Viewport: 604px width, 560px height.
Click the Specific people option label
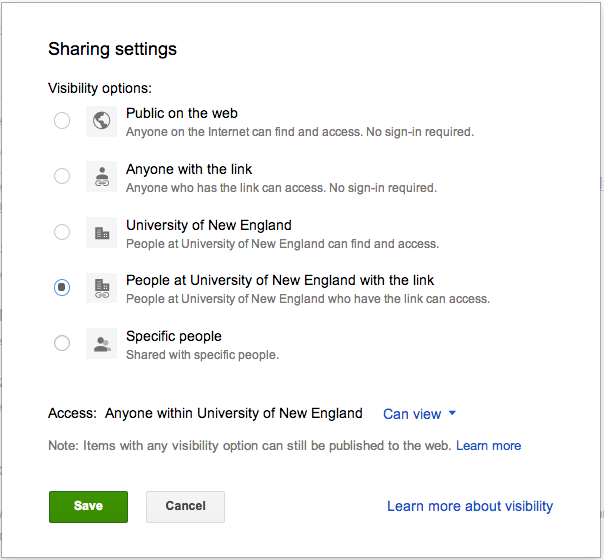(174, 336)
